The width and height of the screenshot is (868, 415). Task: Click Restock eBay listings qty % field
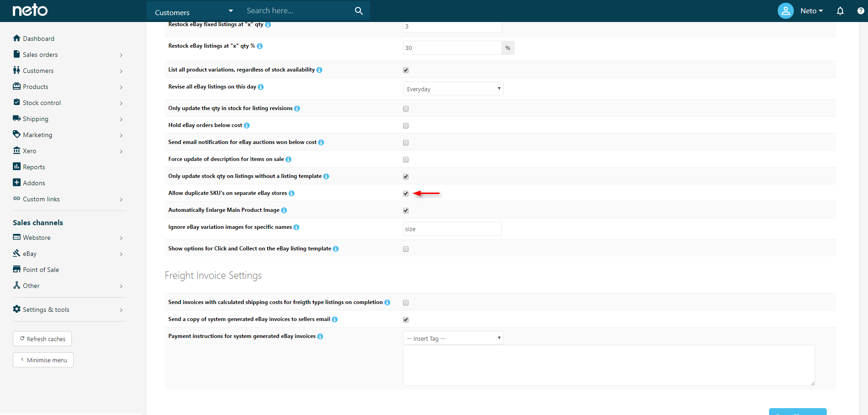pyautogui.click(x=453, y=48)
